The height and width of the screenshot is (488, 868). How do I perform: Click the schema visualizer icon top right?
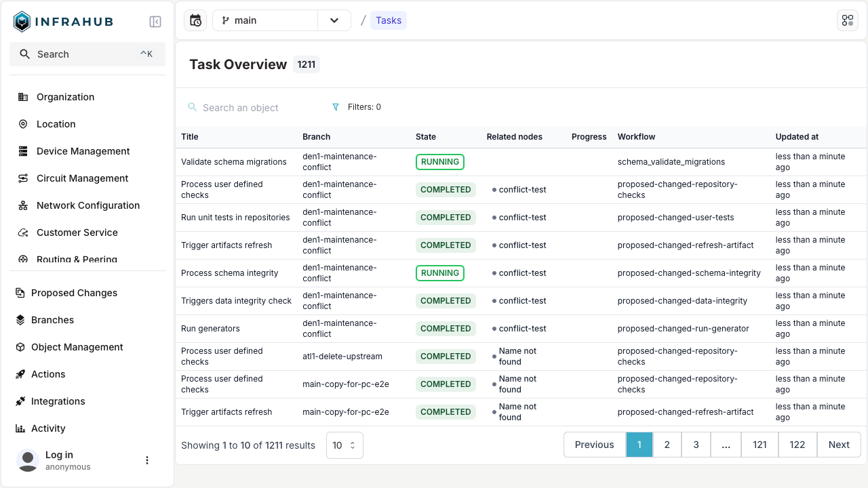click(x=848, y=20)
